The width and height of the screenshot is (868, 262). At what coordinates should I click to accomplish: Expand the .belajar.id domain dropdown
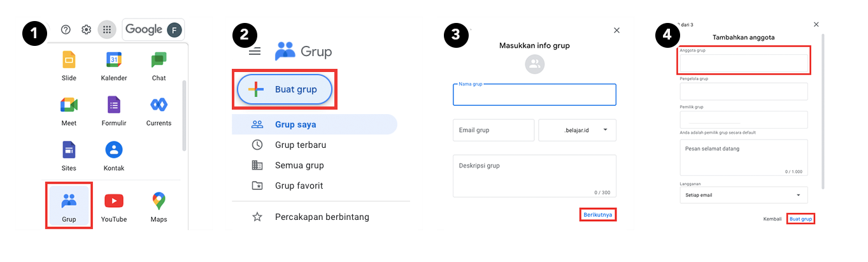point(577,130)
